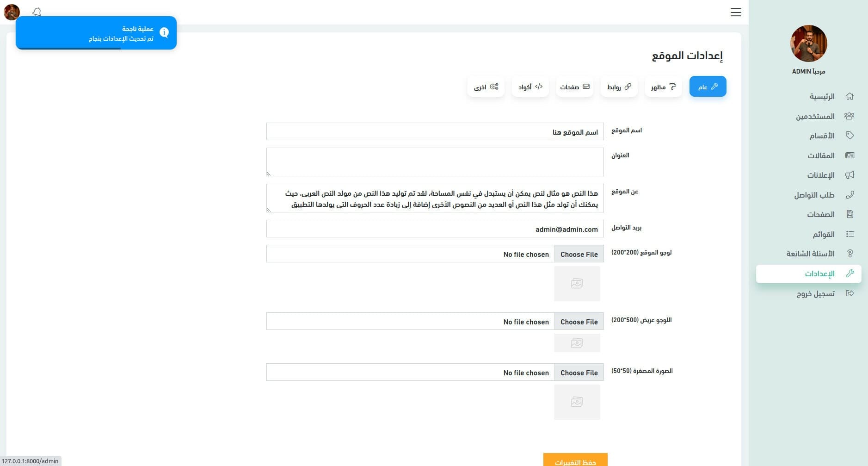Open the notifications bell

(37, 12)
